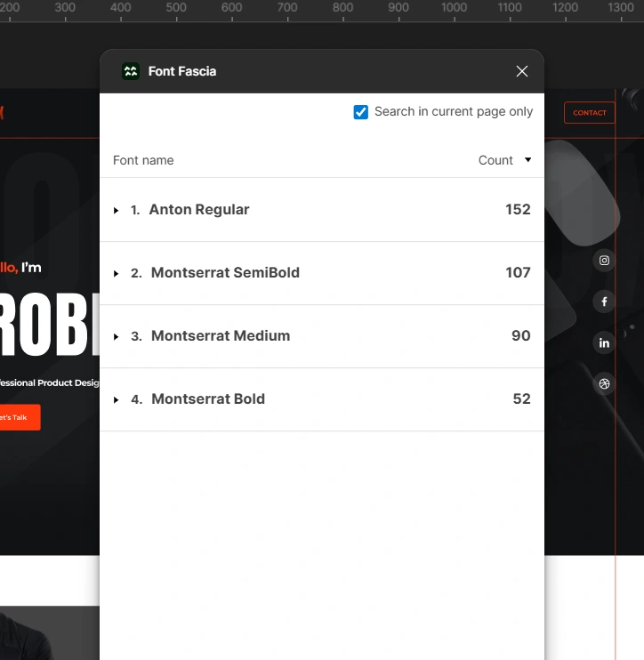
Task: Click the 152 count value
Action: point(518,209)
